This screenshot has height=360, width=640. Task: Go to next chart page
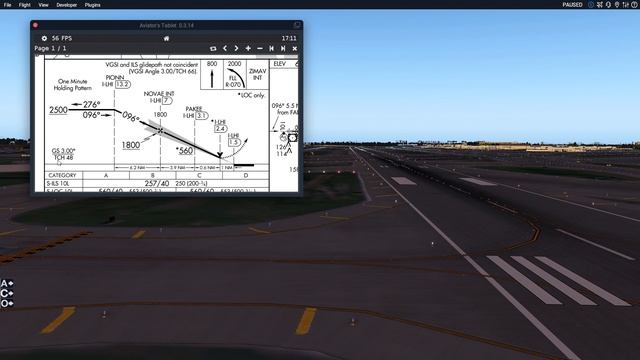click(x=236, y=48)
